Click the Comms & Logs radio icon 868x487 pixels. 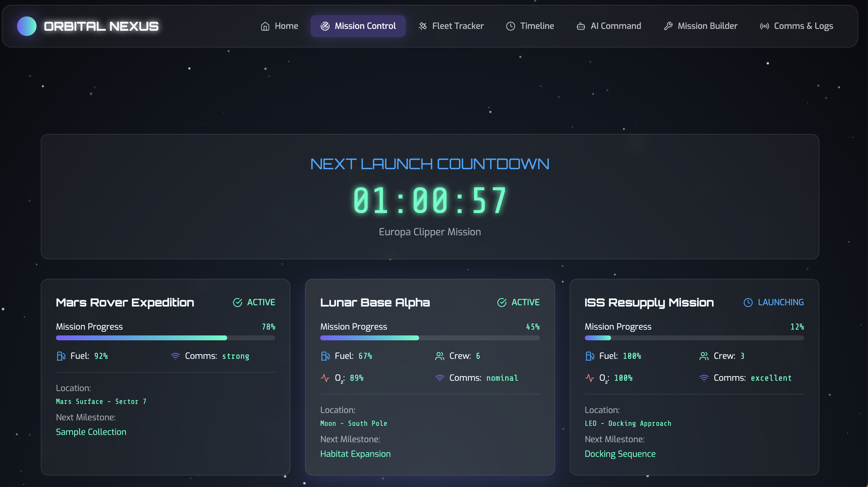click(x=764, y=26)
